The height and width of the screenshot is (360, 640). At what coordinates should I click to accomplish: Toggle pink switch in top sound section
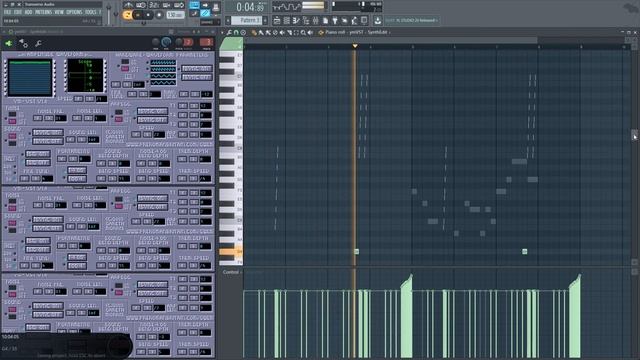12,136
